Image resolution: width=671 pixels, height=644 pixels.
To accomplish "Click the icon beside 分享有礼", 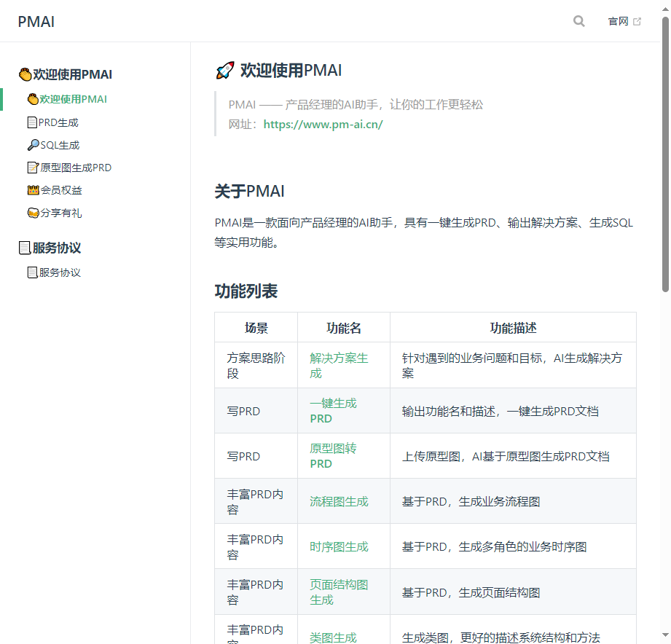I will click(x=33, y=213).
